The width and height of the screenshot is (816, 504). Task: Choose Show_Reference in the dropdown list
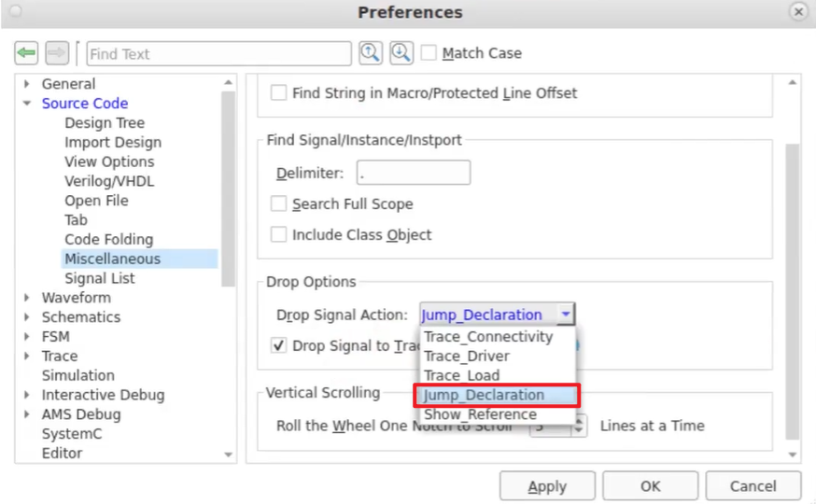point(480,414)
